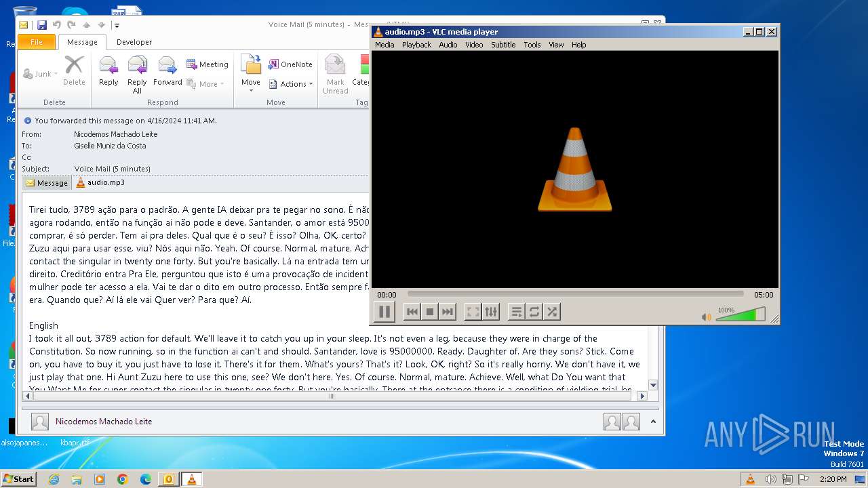
Task: Open the clock showing 2:20 PM
Action: click(832, 479)
